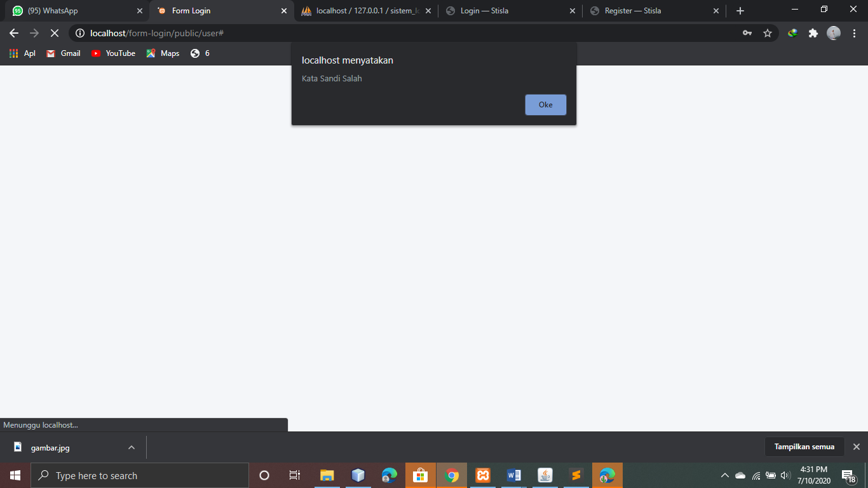Open the VirtualBox taskbar icon

point(358,475)
